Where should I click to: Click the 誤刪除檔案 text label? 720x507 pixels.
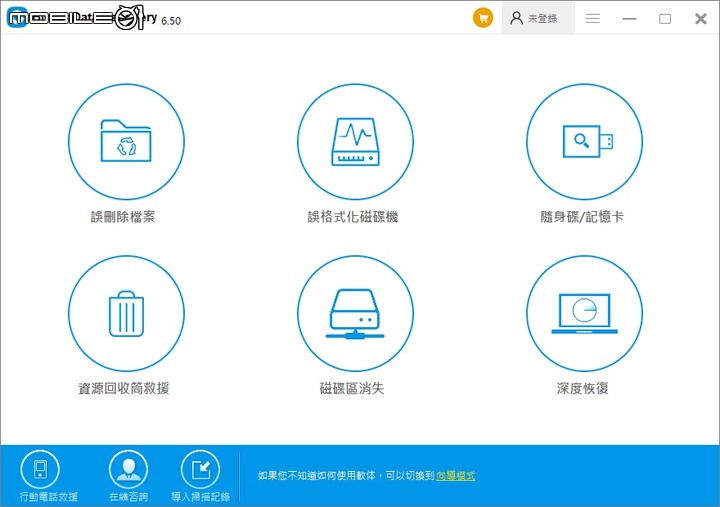(123, 217)
